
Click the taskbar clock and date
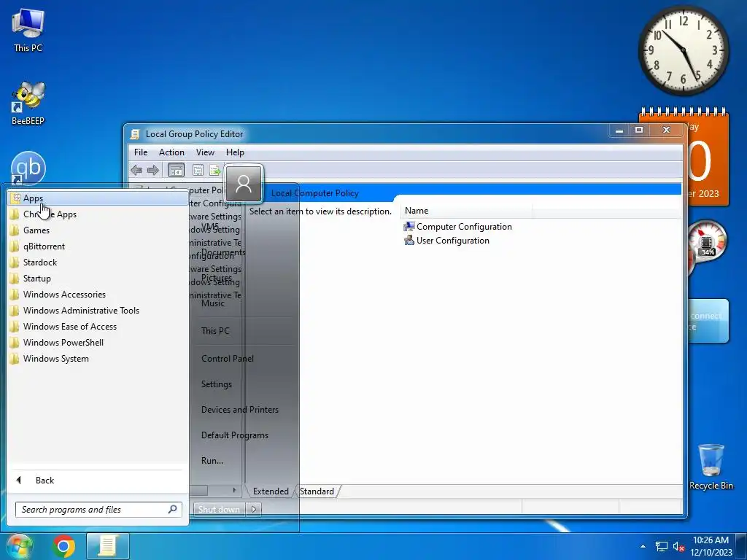pyautogui.click(x=711, y=546)
